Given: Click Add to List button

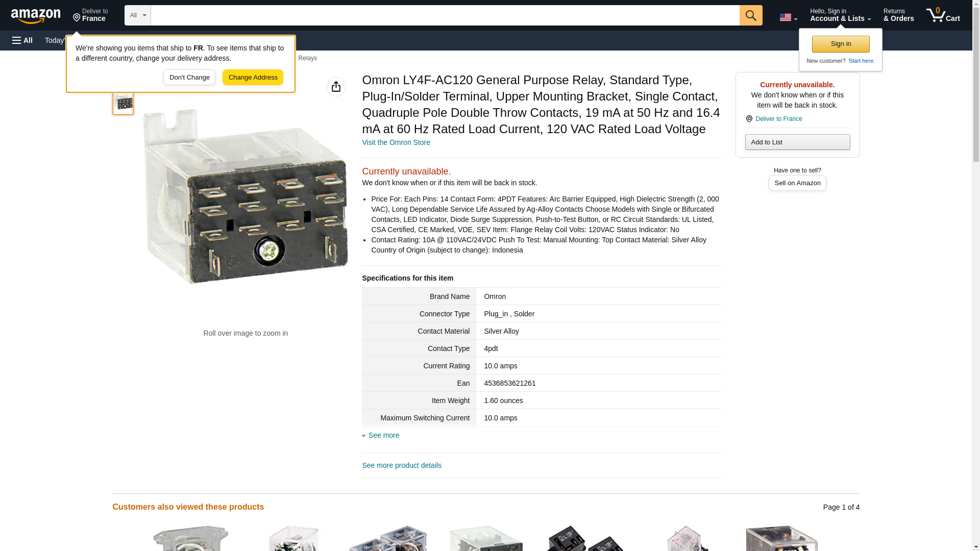Looking at the screenshot, I should pos(797,142).
